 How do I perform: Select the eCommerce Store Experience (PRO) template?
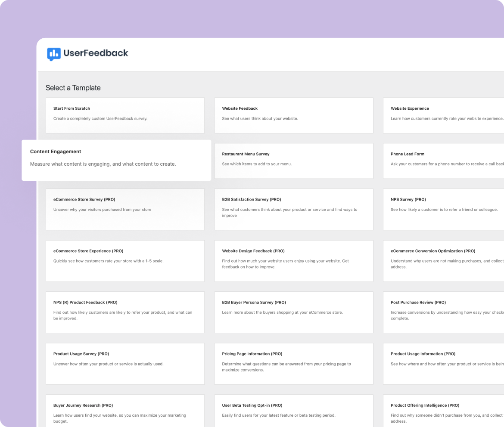pos(125,260)
